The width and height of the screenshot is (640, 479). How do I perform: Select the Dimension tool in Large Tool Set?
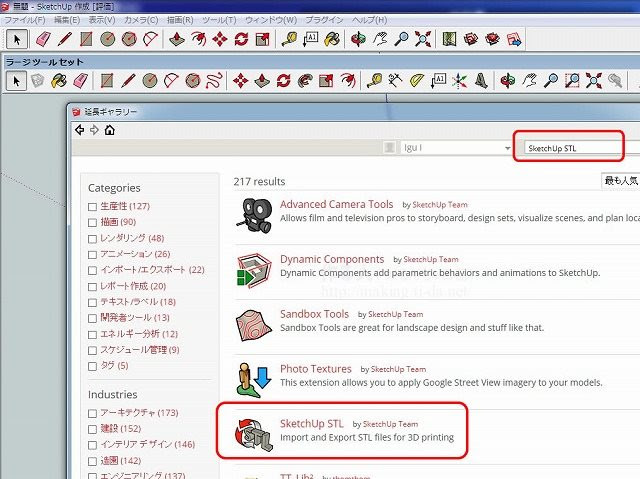(x=395, y=80)
